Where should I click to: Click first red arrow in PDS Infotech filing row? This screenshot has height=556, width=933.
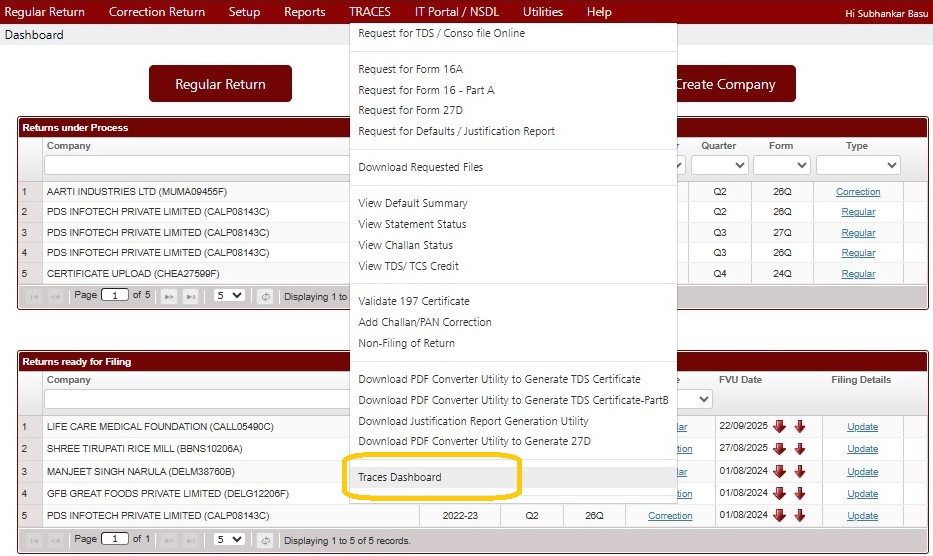[x=779, y=516]
